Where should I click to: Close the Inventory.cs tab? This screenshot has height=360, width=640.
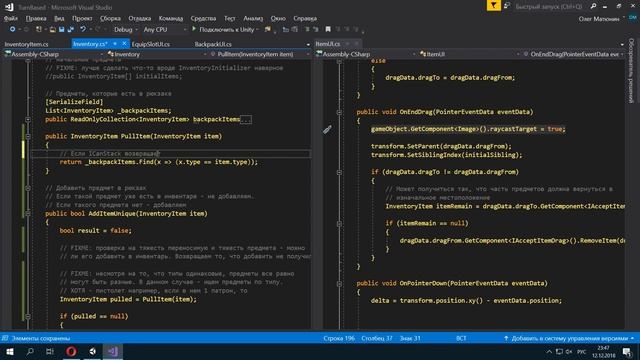(124, 44)
